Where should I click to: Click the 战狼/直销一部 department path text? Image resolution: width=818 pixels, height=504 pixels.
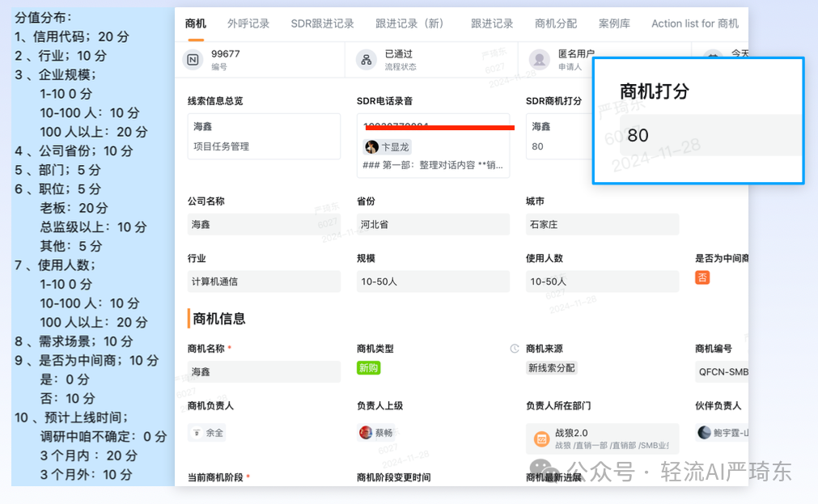612,445
